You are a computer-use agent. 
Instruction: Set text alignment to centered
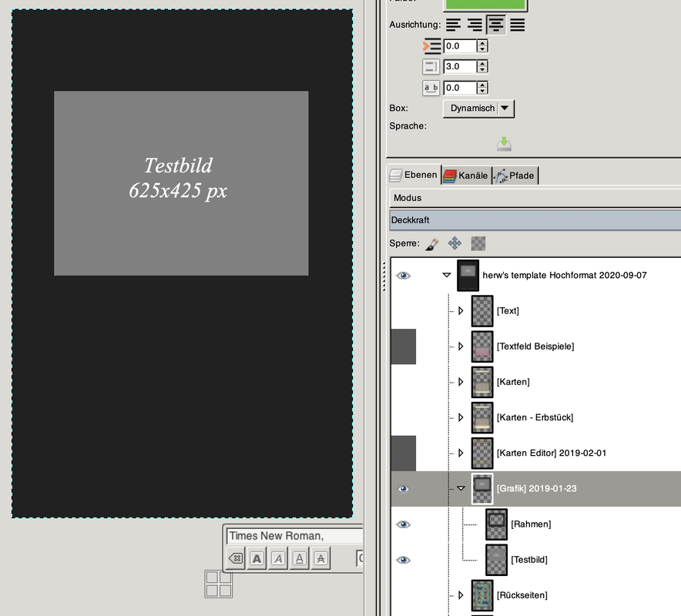click(496, 25)
